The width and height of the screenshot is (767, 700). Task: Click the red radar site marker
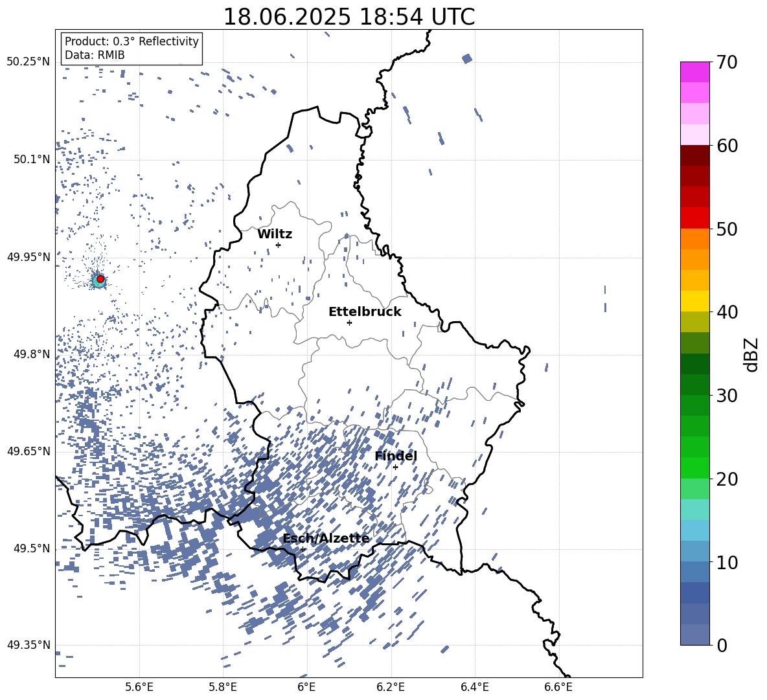pyautogui.click(x=100, y=279)
